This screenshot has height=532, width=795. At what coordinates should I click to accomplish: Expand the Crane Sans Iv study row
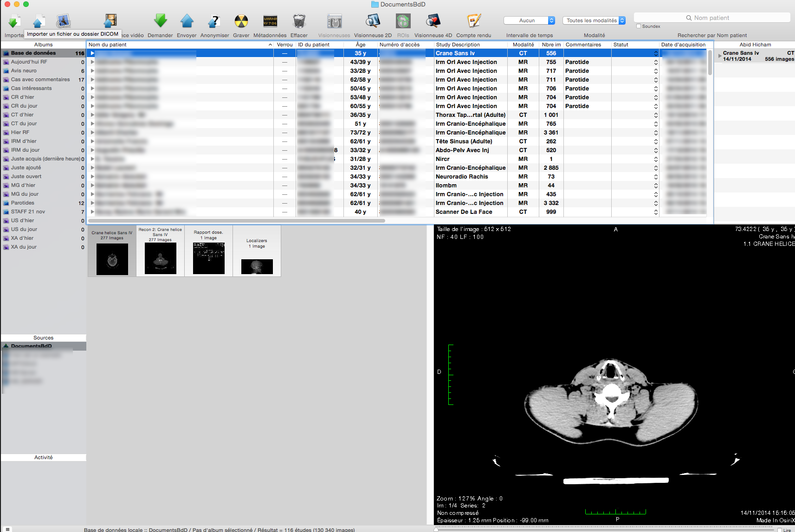(x=92, y=53)
